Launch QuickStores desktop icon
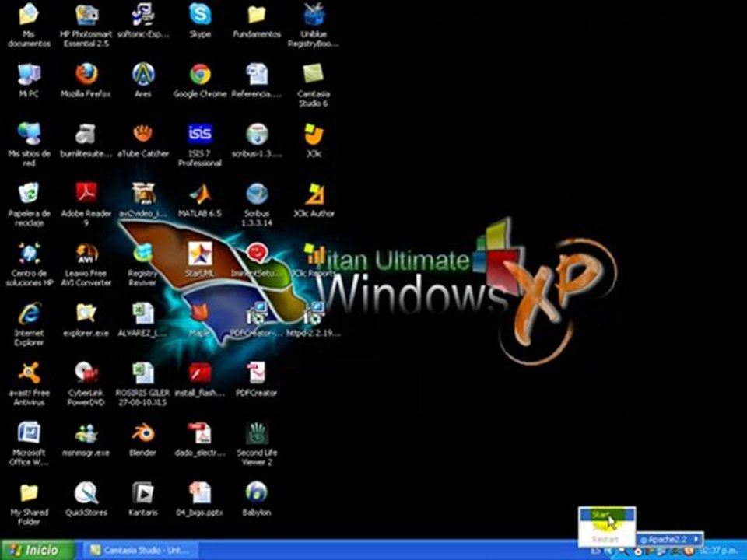This screenshot has width=747, height=560. [86, 499]
